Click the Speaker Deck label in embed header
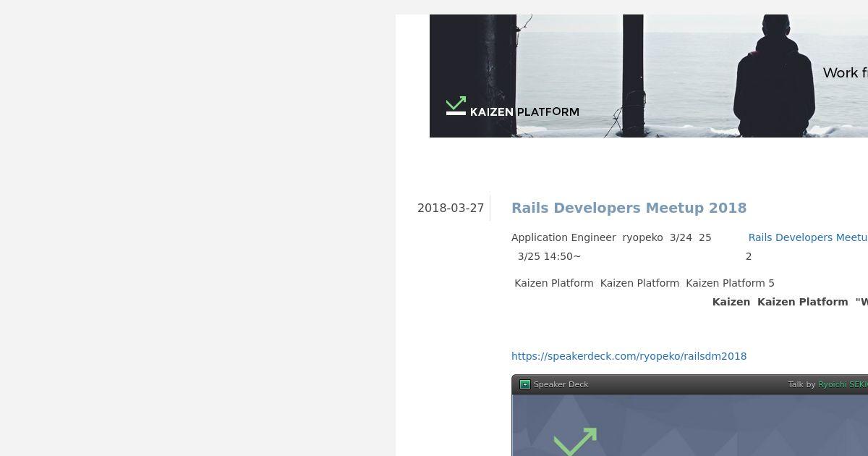Viewport: 868px width, 456px height. pos(561,384)
